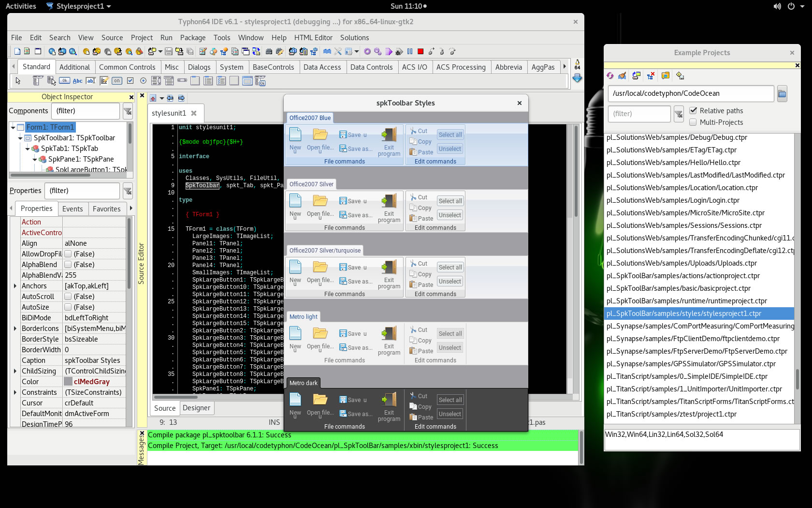Click the red Stop debugging icon
Viewport: 812px width, 508px height.
(420, 51)
